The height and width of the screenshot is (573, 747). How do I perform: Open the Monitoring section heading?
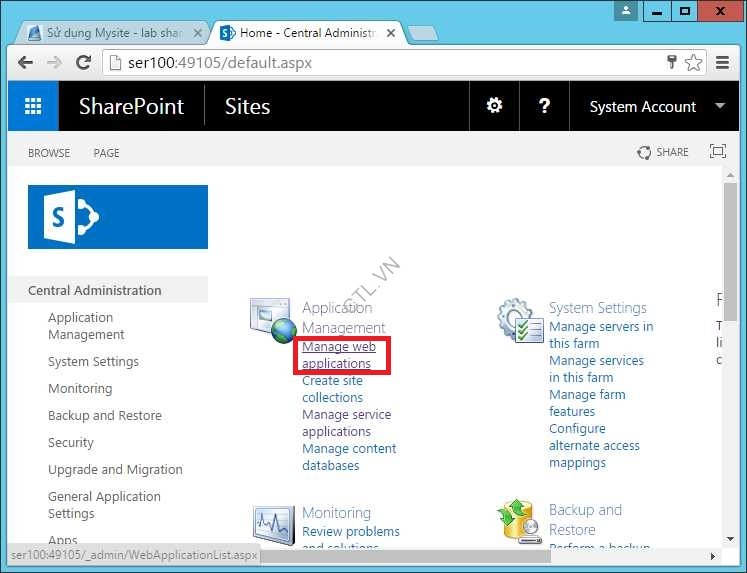[336, 513]
